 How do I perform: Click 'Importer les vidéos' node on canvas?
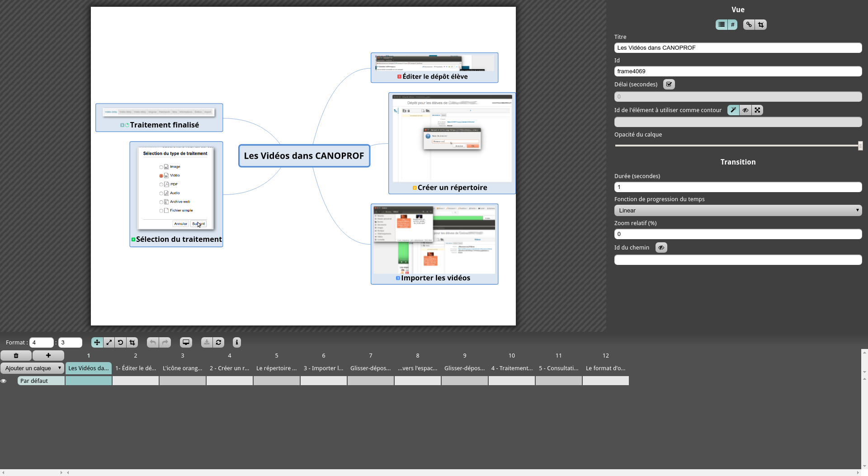[x=434, y=244]
